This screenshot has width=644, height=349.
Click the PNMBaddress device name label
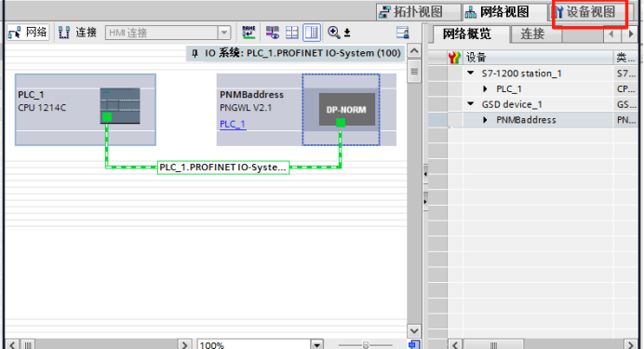pyautogui.click(x=251, y=94)
